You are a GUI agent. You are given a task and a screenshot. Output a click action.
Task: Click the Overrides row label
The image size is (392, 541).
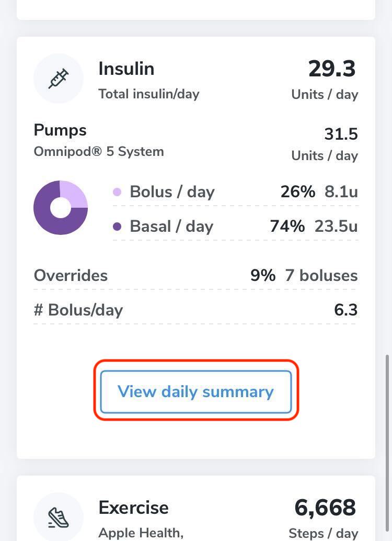click(x=71, y=275)
